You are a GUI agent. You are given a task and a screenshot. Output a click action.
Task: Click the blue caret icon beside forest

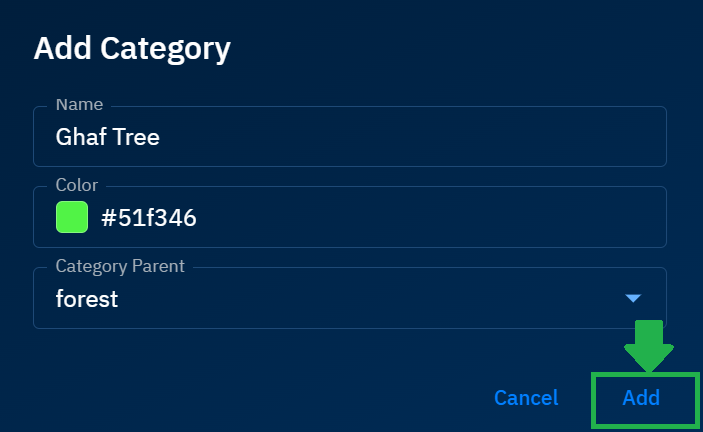tap(632, 298)
